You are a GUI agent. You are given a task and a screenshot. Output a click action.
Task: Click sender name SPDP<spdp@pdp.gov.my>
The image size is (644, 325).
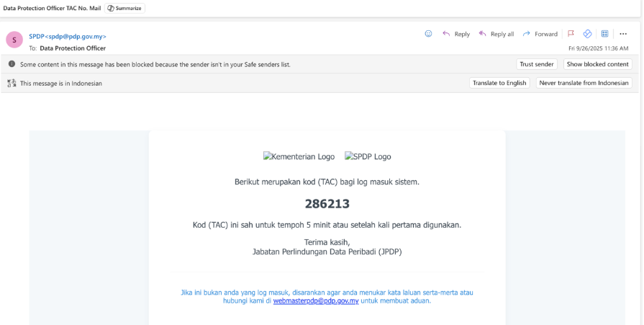(68, 36)
